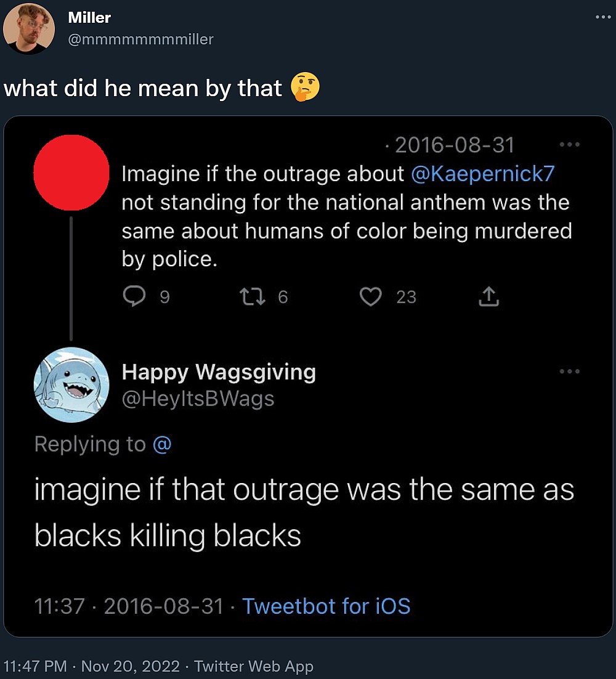This screenshot has width=616, height=679.
Task: Click the red circle profile avatar
Action: click(71, 173)
